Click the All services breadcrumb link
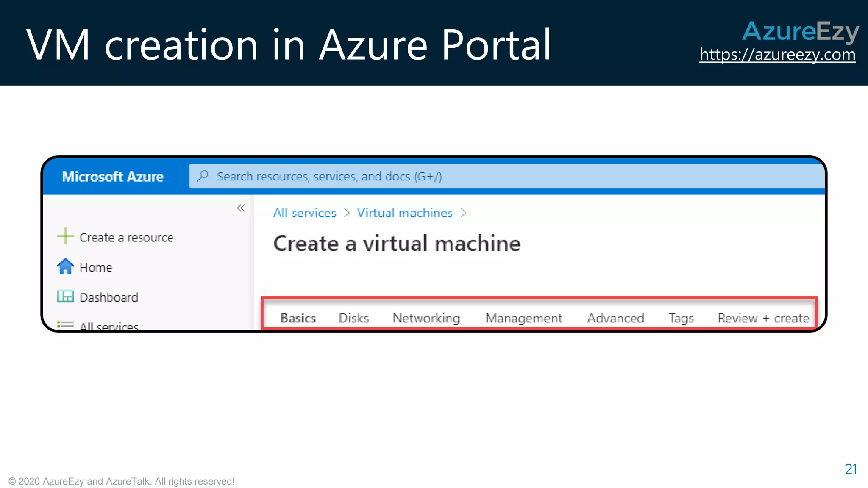The width and height of the screenshot is (868, 488). coord(305,213)
